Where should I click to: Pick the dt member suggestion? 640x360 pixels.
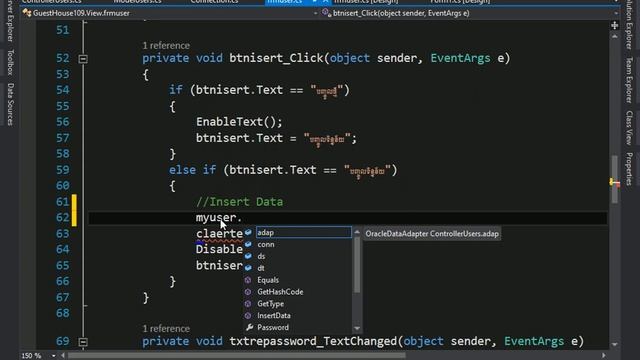[261, 268]
